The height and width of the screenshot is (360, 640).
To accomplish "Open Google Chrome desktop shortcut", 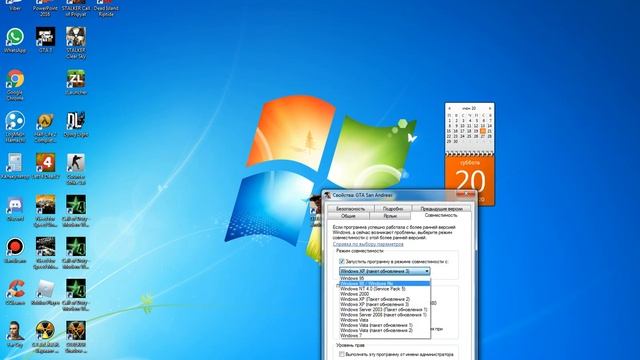I will [x=15, y=85].
